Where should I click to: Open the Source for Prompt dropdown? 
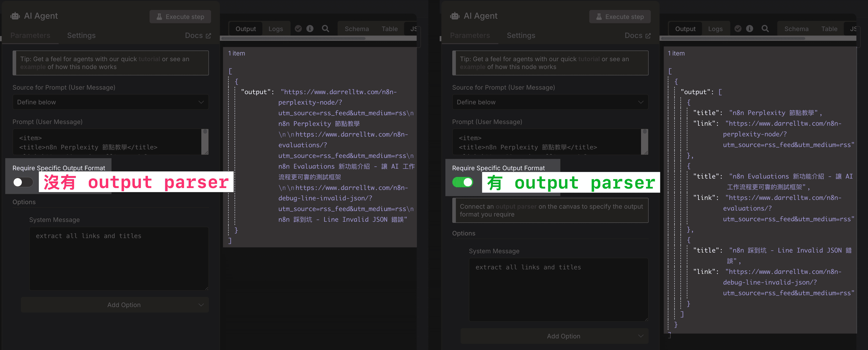tap(111, 102)
